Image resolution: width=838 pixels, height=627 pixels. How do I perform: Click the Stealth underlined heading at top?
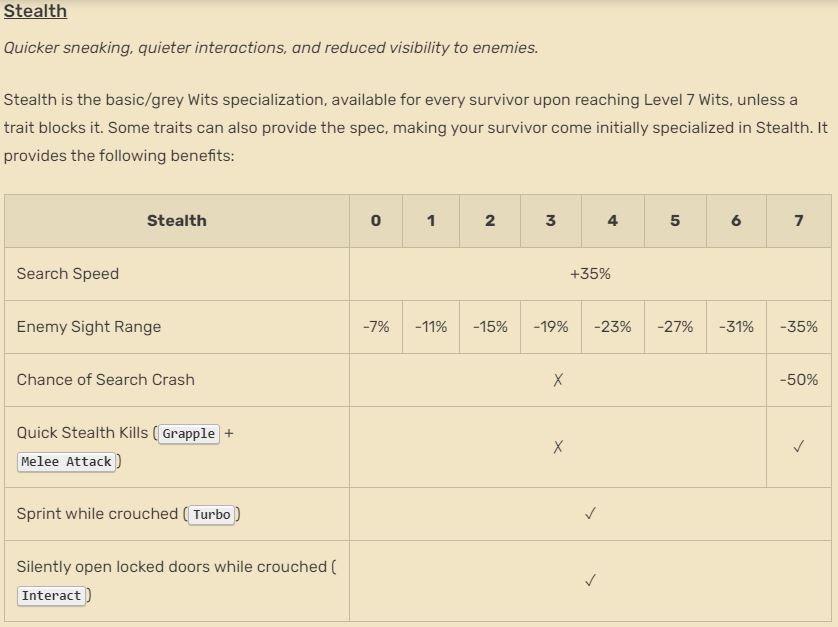(35, 12)
